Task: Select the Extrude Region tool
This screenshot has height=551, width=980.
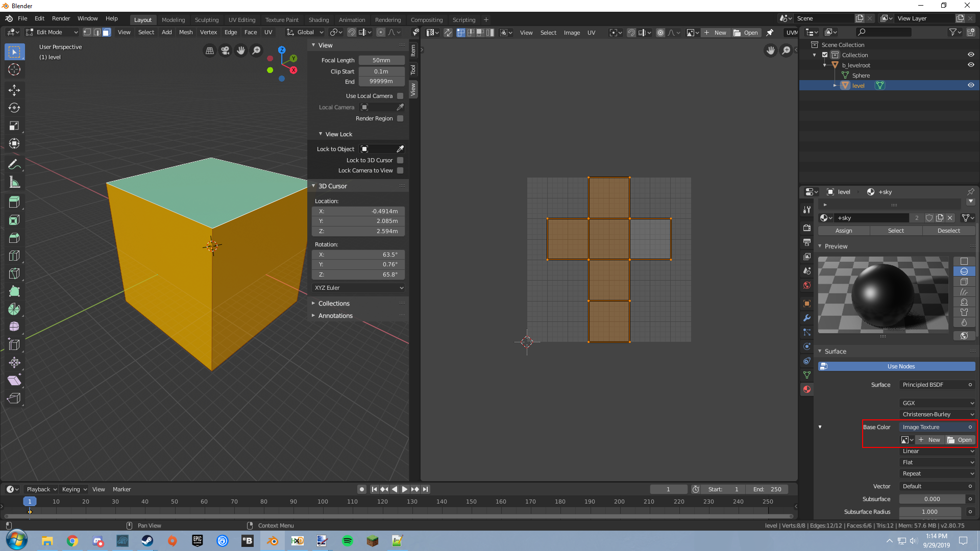Action: (x=14, y=202)
